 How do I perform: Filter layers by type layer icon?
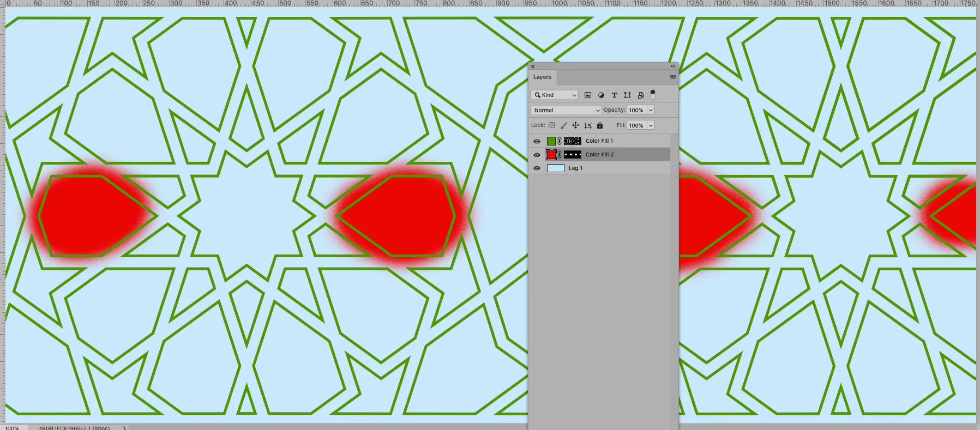[x=615, y=95]
